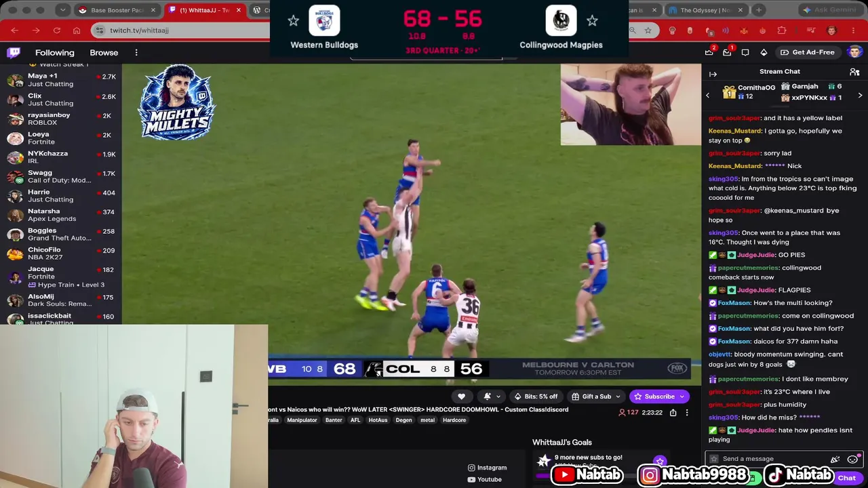Open Maya's followed channel in sidebar
Image resolution: width=868 pixels, height=488 pixels.
click(x=61, y=80)
